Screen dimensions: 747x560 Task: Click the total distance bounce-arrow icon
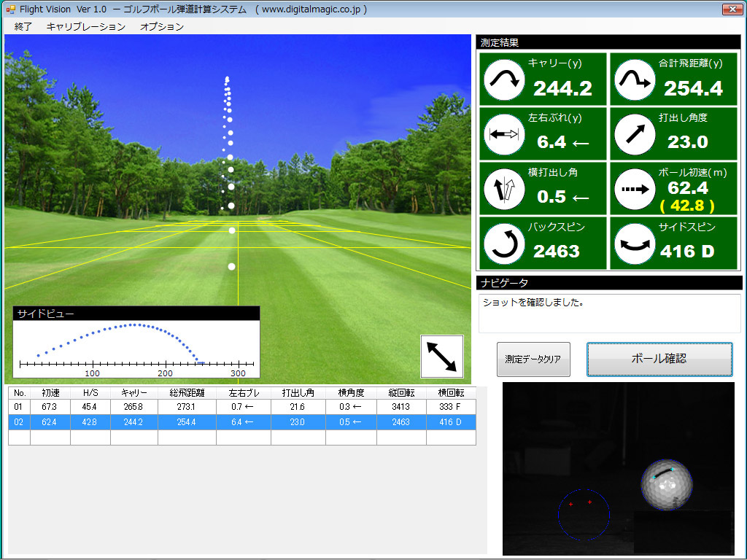635,80
